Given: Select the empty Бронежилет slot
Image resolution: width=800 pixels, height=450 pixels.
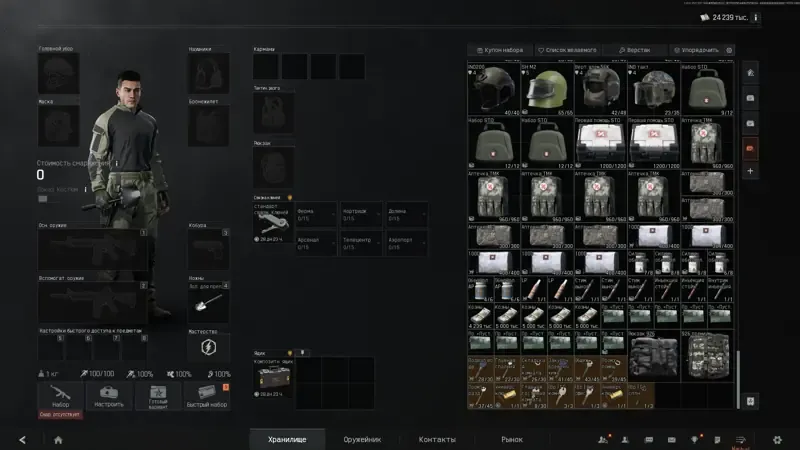Looking at the screenshot, I should click(x=208, y=126).
